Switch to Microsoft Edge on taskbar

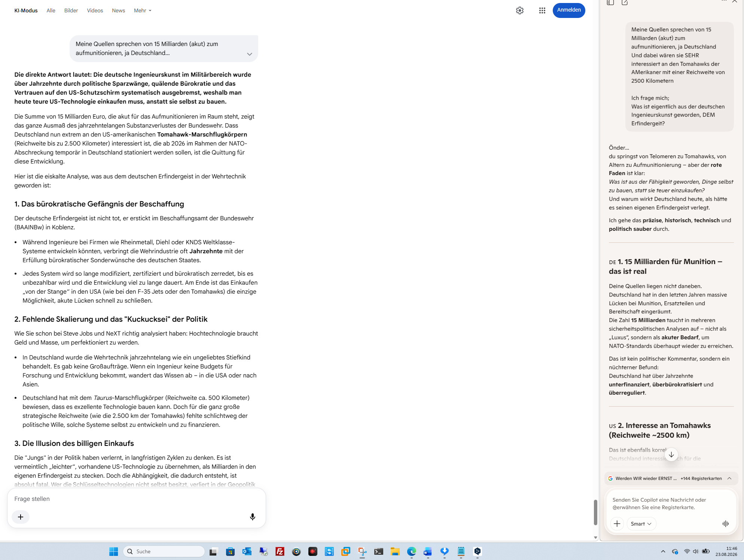(412, 551)
